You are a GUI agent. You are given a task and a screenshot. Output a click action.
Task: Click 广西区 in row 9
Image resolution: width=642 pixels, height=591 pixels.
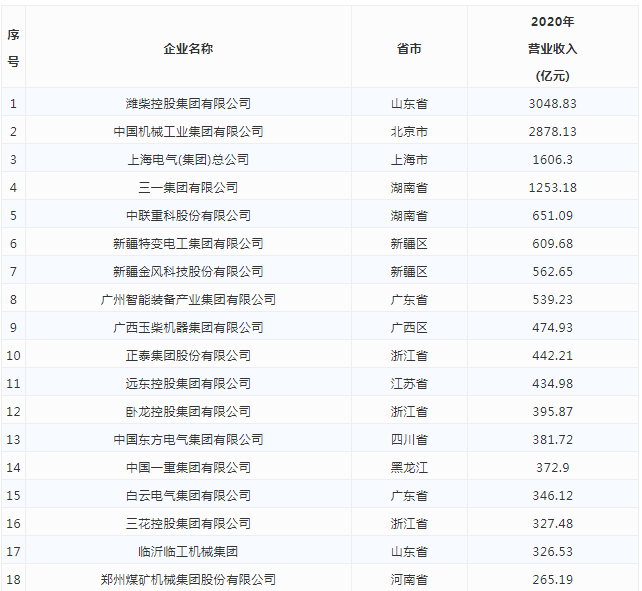coord(409,328)
